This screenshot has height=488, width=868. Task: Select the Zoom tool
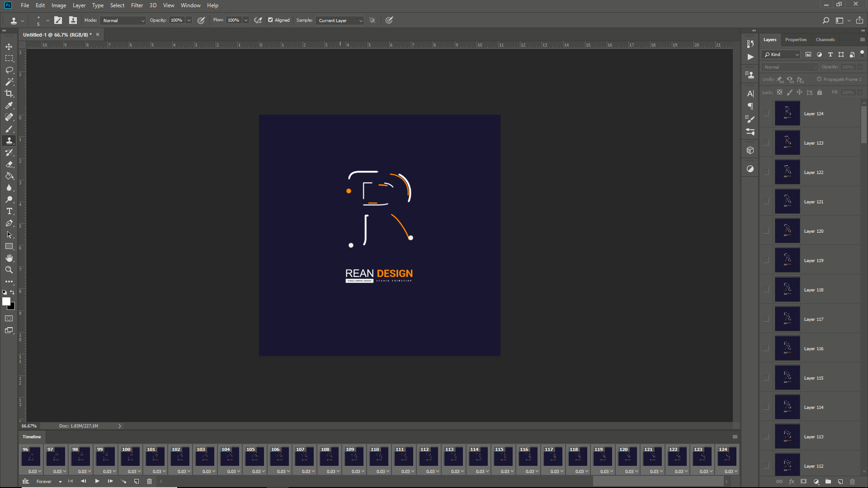[x=9, y=270]
